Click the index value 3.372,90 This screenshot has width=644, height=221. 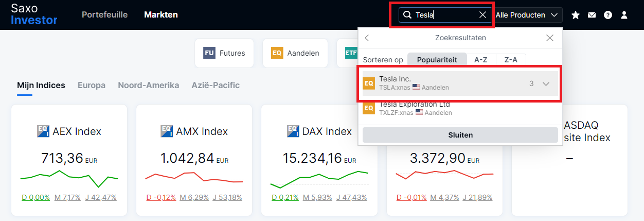tap(438, 158)
